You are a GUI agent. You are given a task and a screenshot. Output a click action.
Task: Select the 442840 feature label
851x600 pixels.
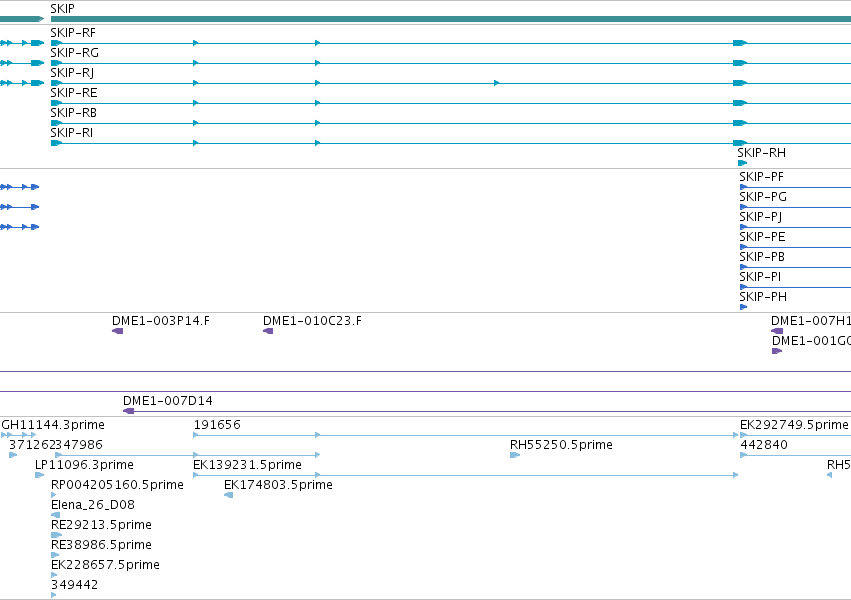(764, 445)
